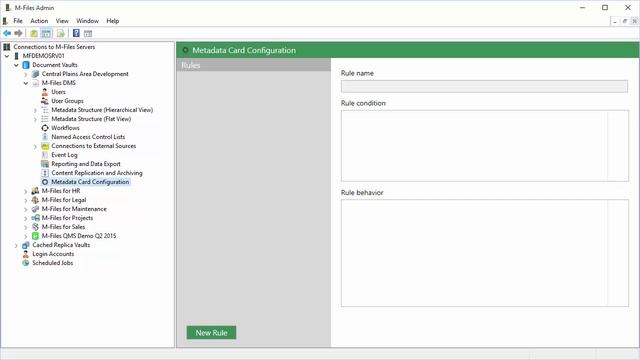
Task: Click the Named Access Control Lists icon
Action: click(x=45, y=137)
